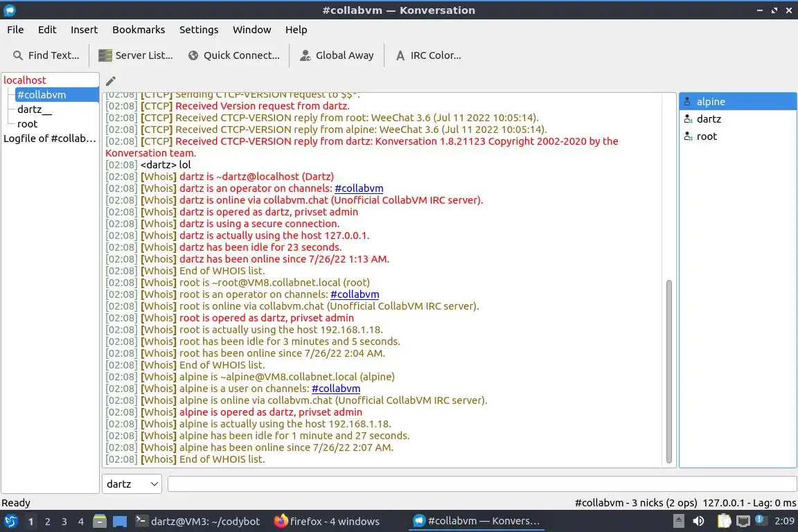Switch to virtual desktop 3

click(x=64, y=522)
